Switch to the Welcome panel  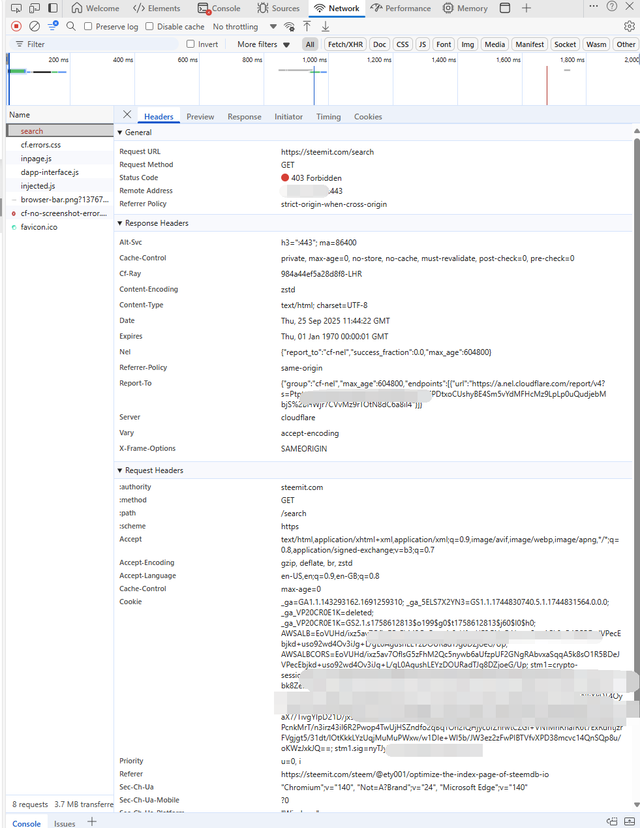(x=96, y=8)
